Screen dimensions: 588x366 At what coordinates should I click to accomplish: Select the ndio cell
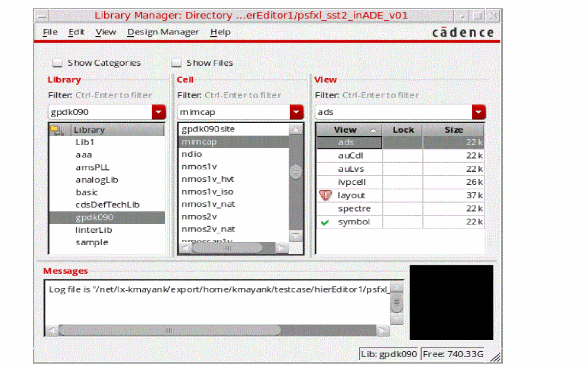point(233,155)
